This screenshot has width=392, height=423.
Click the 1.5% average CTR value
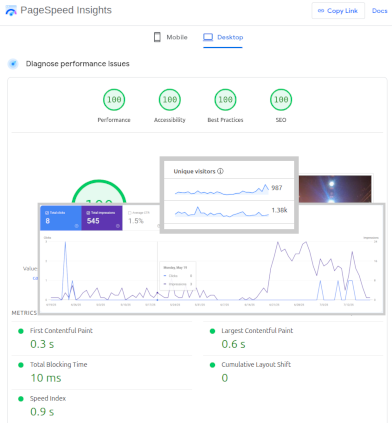click(x=136, y=221)
